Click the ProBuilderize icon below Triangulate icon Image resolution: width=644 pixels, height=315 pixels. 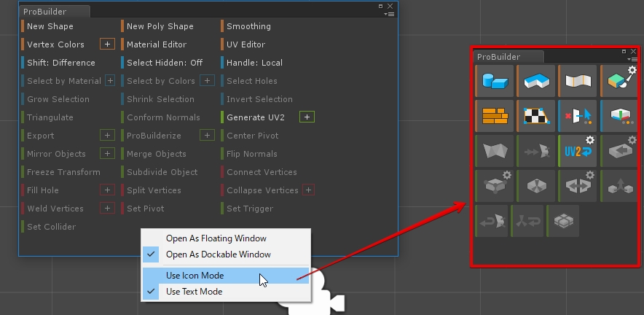(495, 186)
